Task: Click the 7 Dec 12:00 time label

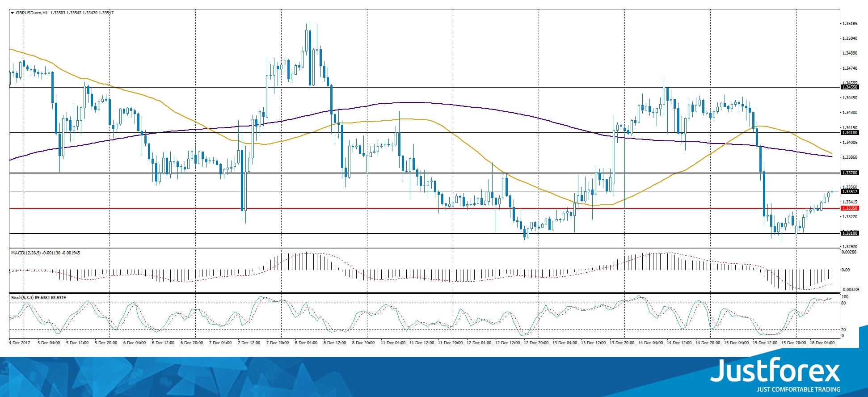Action: point(249,343)
